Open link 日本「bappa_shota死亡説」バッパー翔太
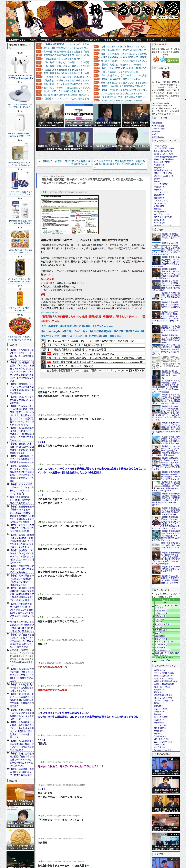Screen dimensions: 186x868 [93, 333]
